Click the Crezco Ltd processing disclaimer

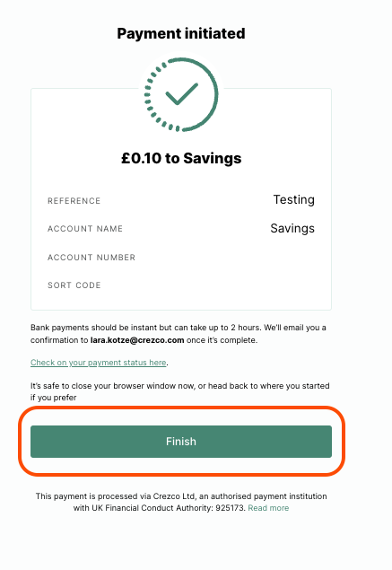[x=181, y=502]
